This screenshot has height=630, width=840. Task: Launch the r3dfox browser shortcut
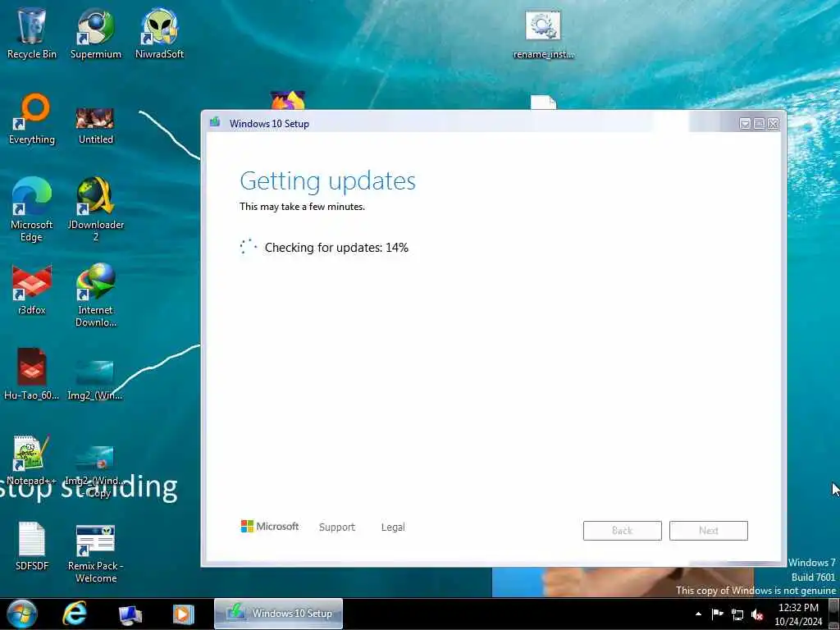(32, 290)
